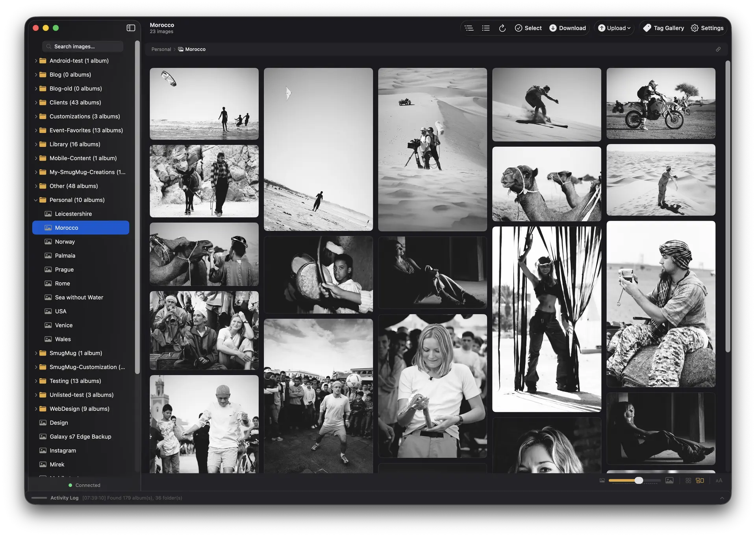Adjust the thumbnail size slider
Image resolution: width=756 pixels, height=537 pixels.
[x=639, y=480]
